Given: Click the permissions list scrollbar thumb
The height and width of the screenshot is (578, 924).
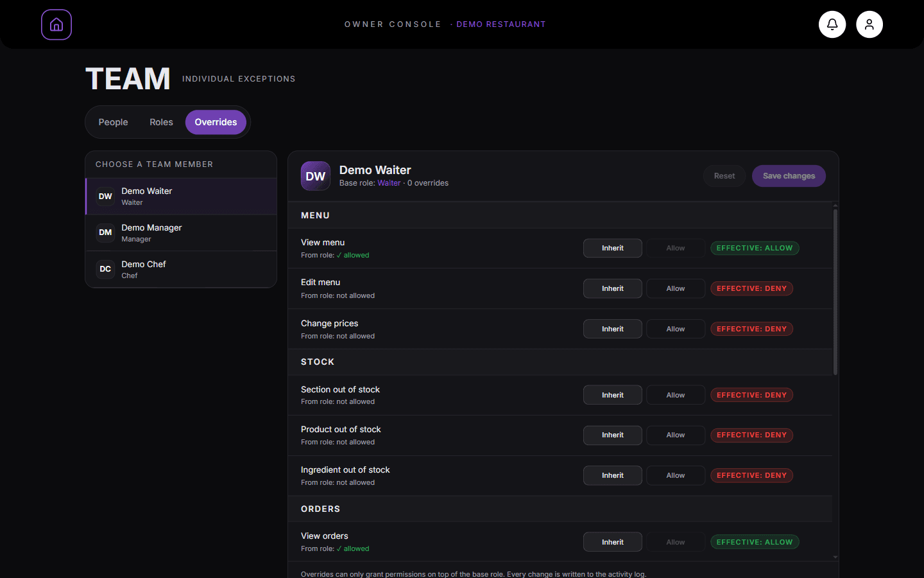Looking at the screenshot, I should 835,292.
